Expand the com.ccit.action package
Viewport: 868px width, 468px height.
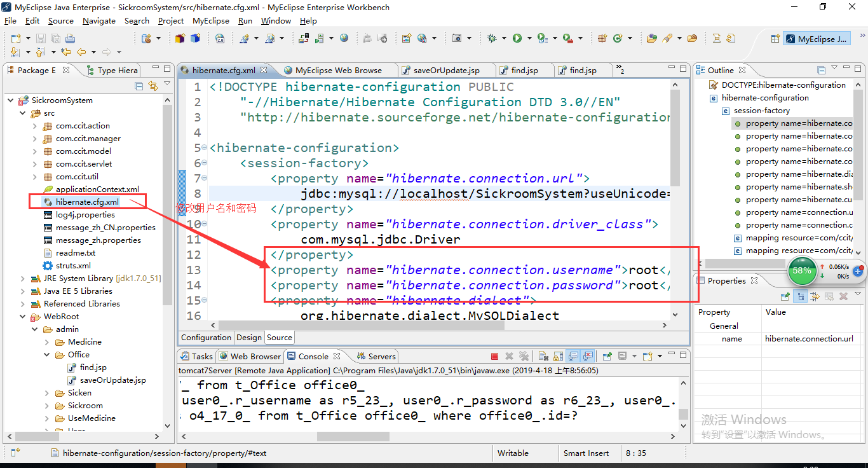click(35, 126)
